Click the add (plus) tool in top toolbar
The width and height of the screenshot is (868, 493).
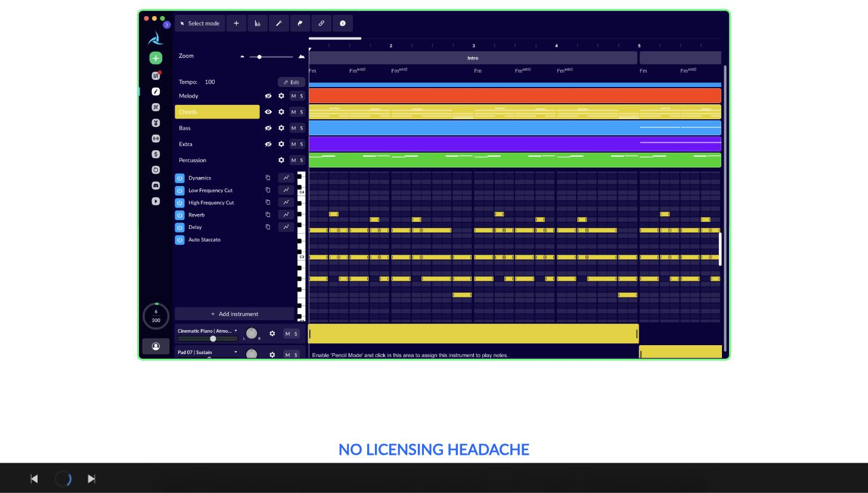click(236, 23)
